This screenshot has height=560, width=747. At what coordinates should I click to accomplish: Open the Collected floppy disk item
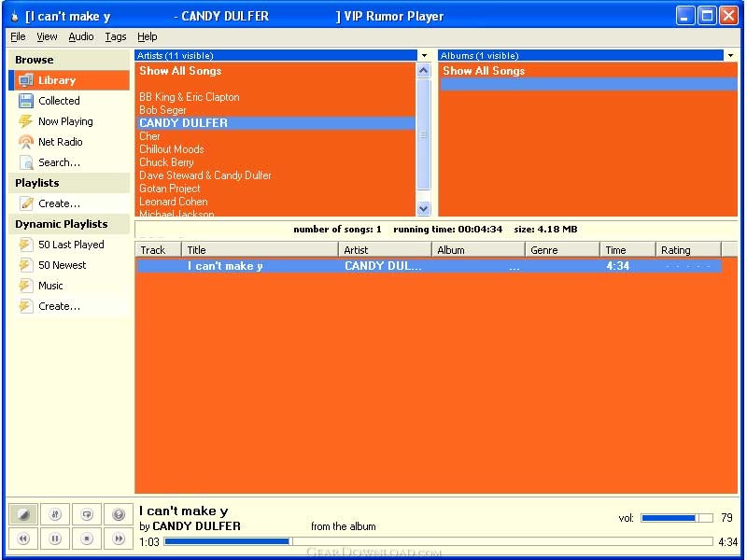(69, 101)
